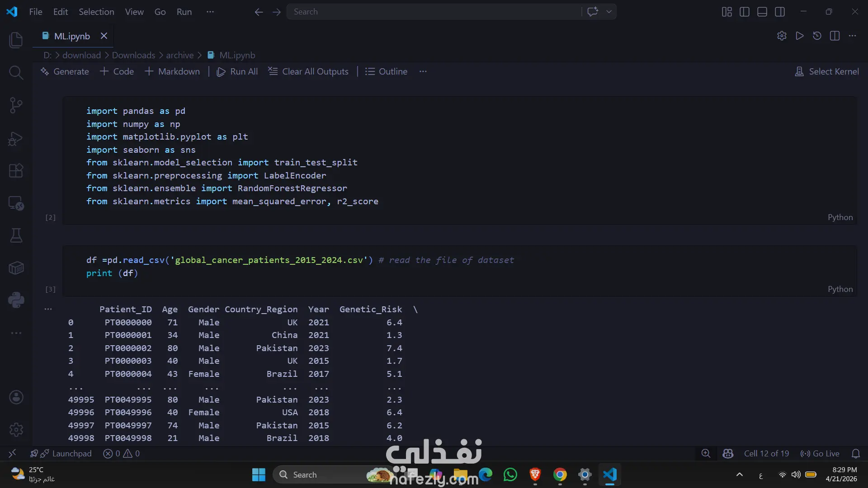The image size is (868, 488).
Task: Click breadcrumb segment 'Downloads'
Action: pos(133,55)
